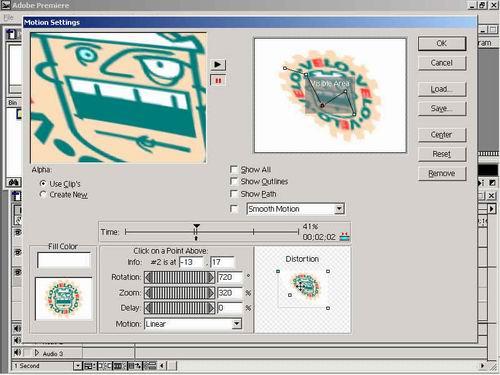This screenshot has width=500, height=375.
Task: Open the Smooth Motion dropdown
Action: (339, 209)
